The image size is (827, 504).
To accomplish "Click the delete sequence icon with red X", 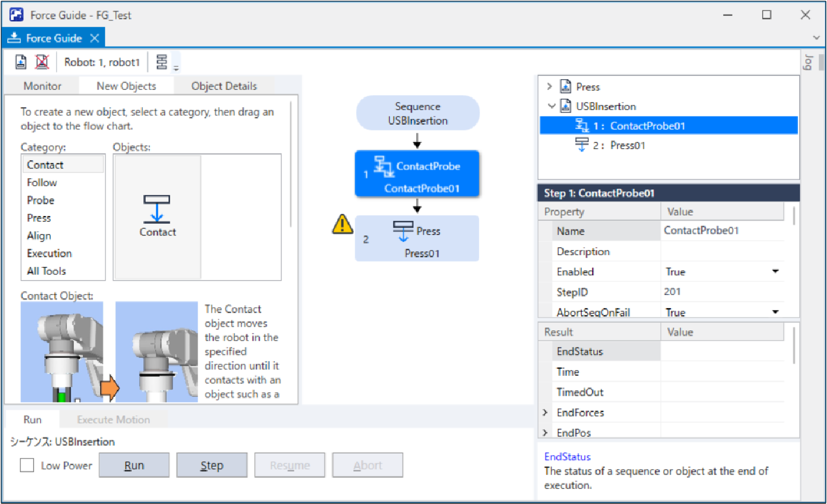I will tap(42, 62).
